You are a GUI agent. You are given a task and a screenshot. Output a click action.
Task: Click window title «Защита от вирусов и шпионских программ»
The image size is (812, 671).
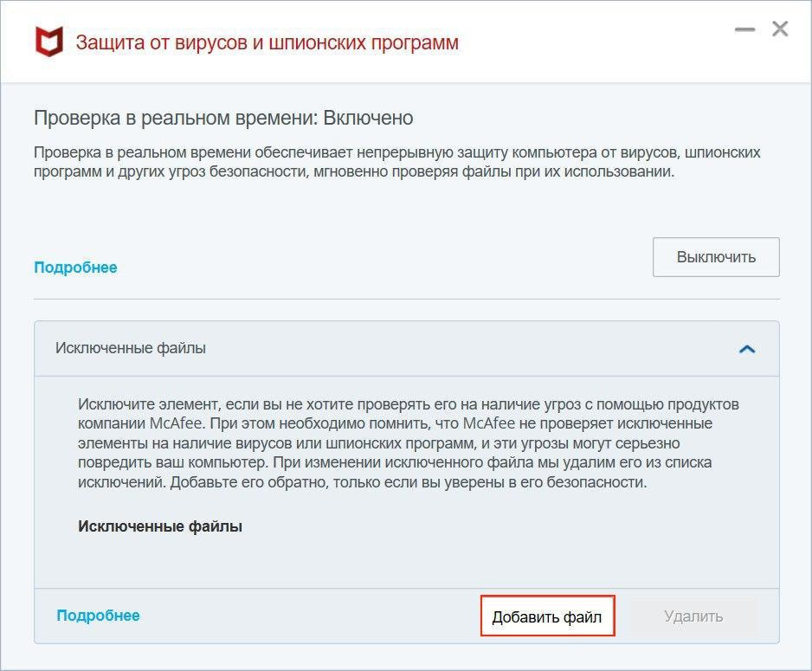point(267,42)
